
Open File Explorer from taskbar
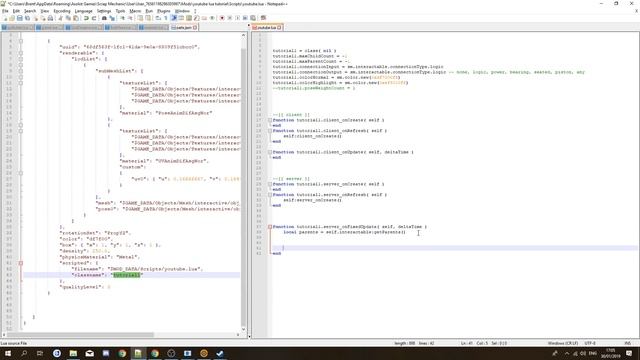pos(73,353)
